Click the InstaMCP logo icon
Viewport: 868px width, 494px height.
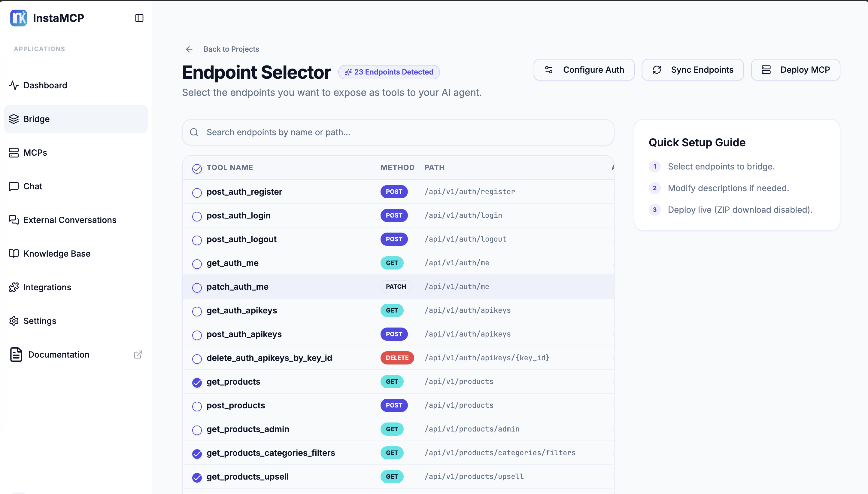point(19,18)
